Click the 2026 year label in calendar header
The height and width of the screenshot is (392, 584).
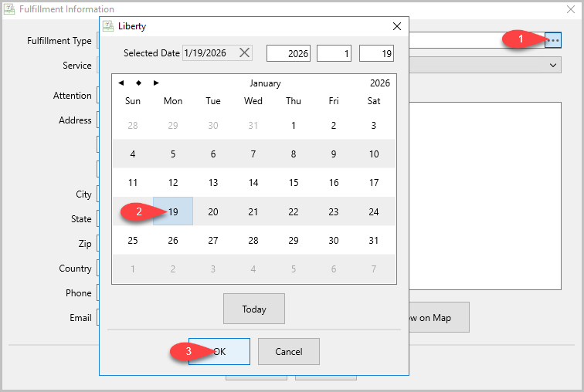click(x=380, y=83)
